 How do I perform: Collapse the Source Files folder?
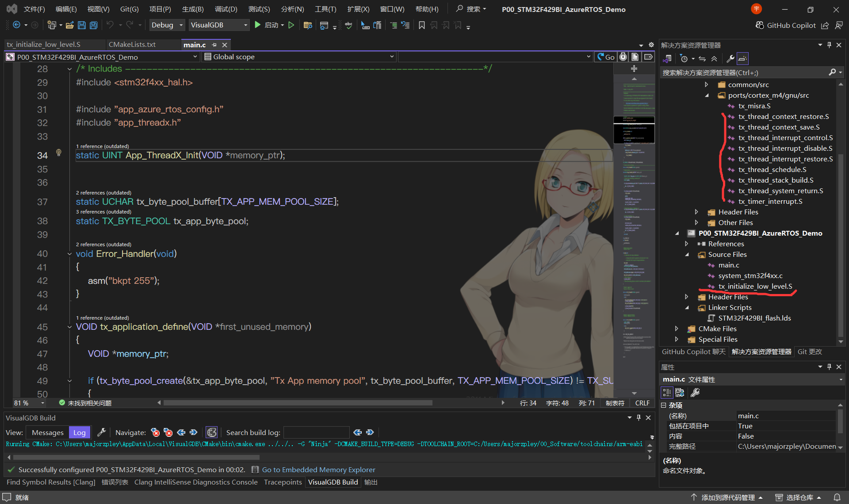687,254
